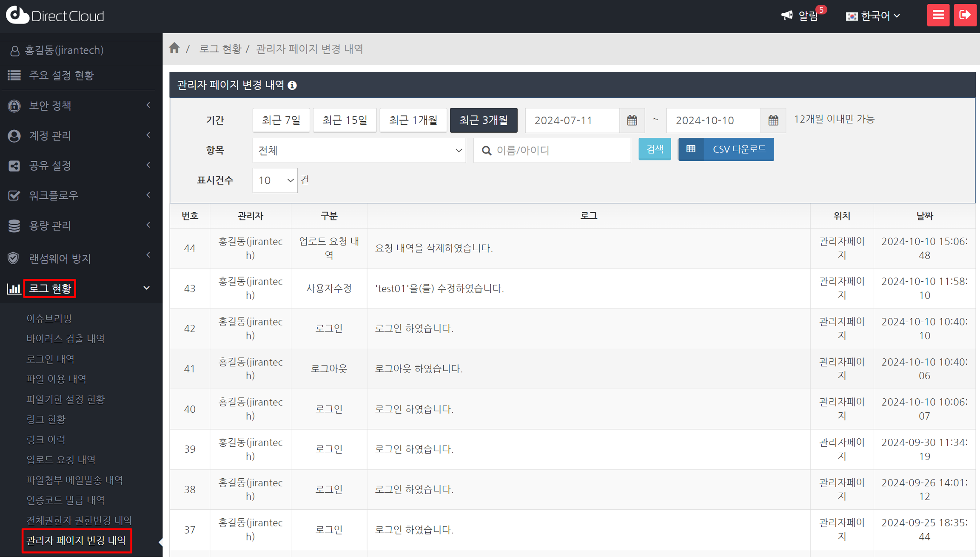
Task: Open 로그인 내역 in the sidebar
Action: click(x=50, y=359)
